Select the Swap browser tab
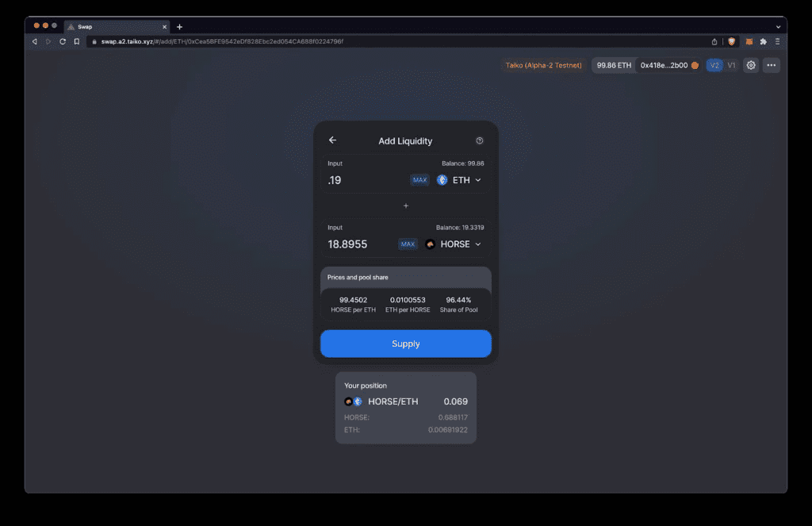812x526 pixels. (x=117, y=27)
